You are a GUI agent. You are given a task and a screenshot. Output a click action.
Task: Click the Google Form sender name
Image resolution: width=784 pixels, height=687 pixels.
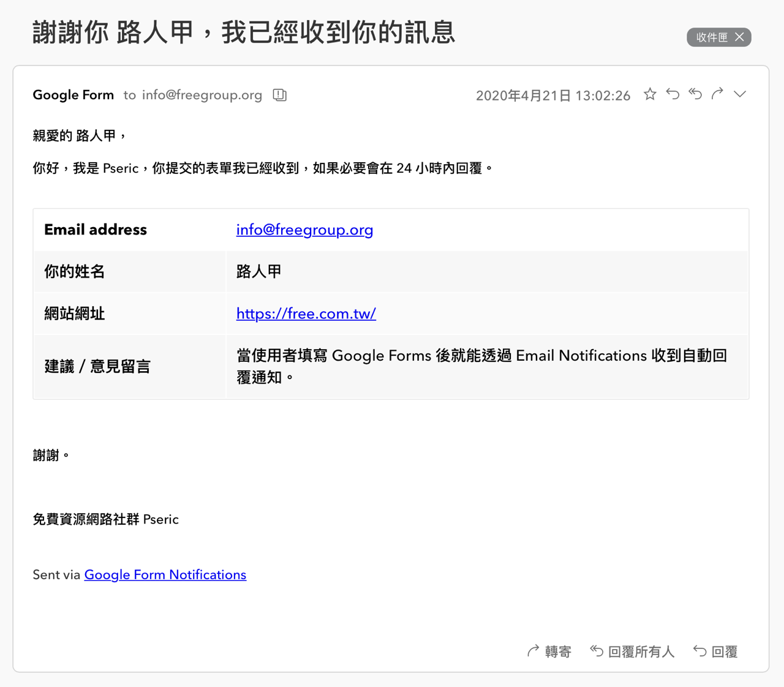(x=73, y=95)
